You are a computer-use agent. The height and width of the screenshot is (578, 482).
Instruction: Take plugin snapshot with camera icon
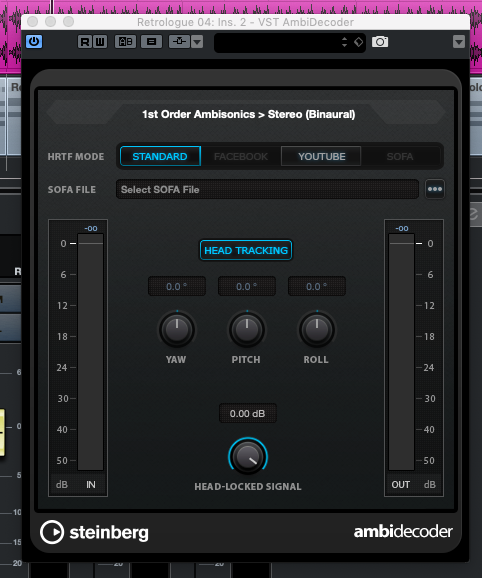[x=380, y=42]
